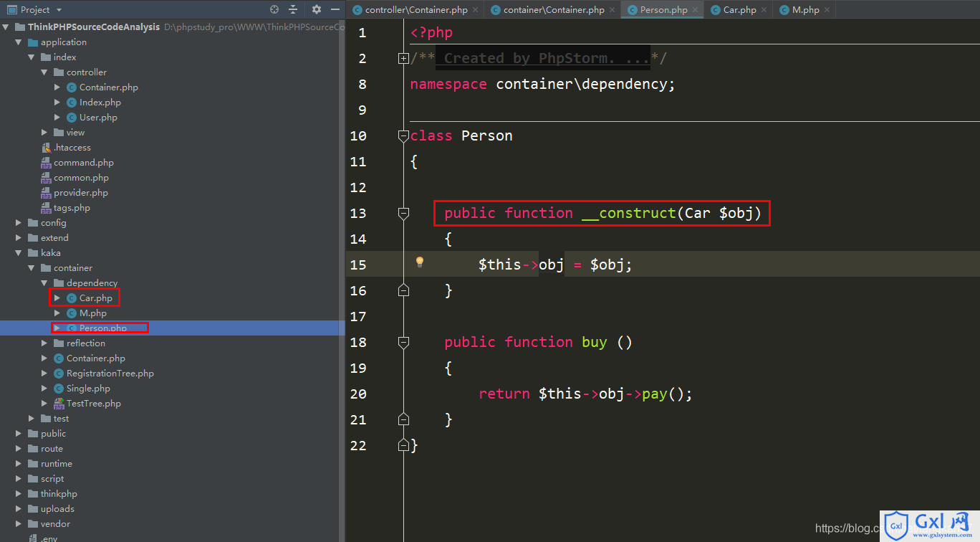Expand the view folder arrow
This screenshot has width=980, height=542.
44,133
